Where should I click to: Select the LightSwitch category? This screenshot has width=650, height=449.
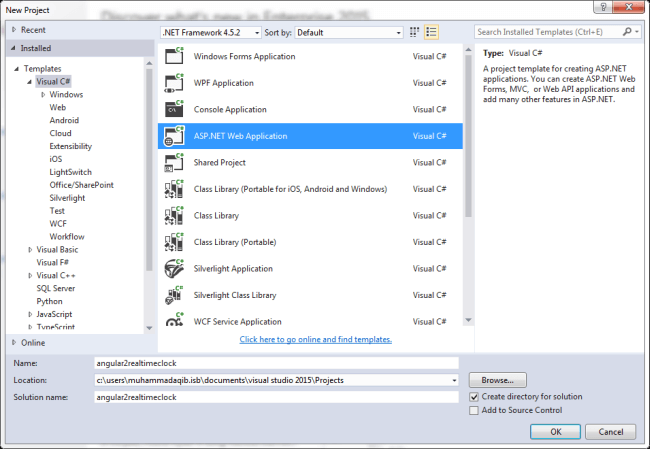point(70,172)
